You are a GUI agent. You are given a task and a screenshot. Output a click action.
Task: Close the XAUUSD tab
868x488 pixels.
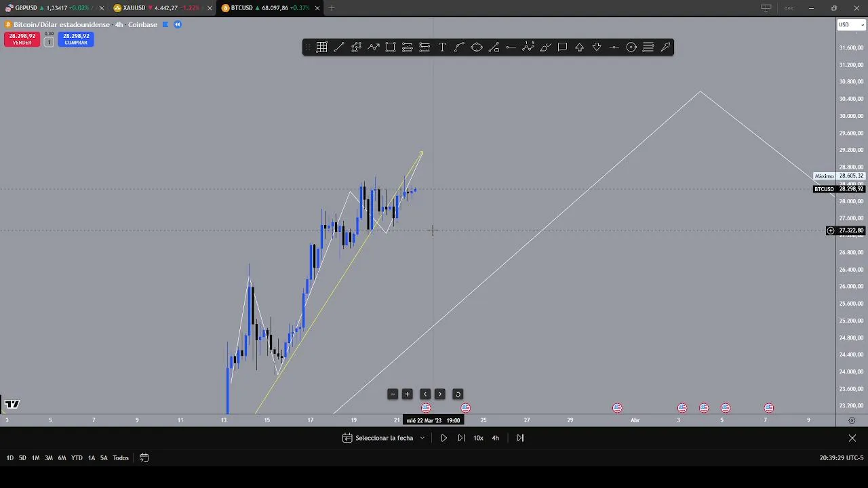point(209,8)
